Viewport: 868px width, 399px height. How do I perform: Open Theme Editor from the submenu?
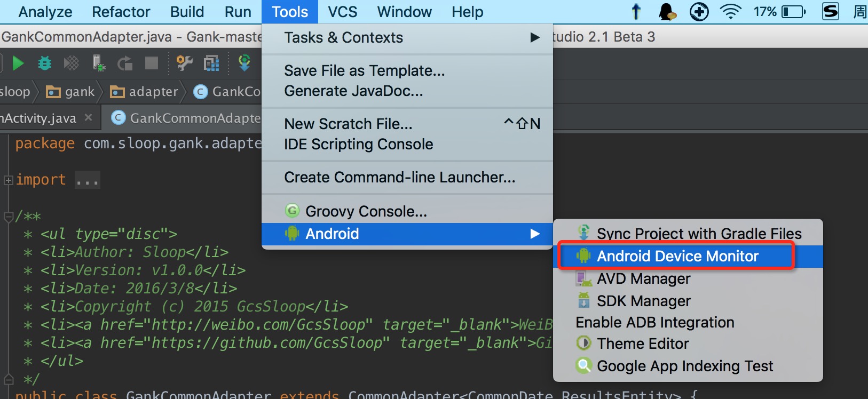[688, 344]
